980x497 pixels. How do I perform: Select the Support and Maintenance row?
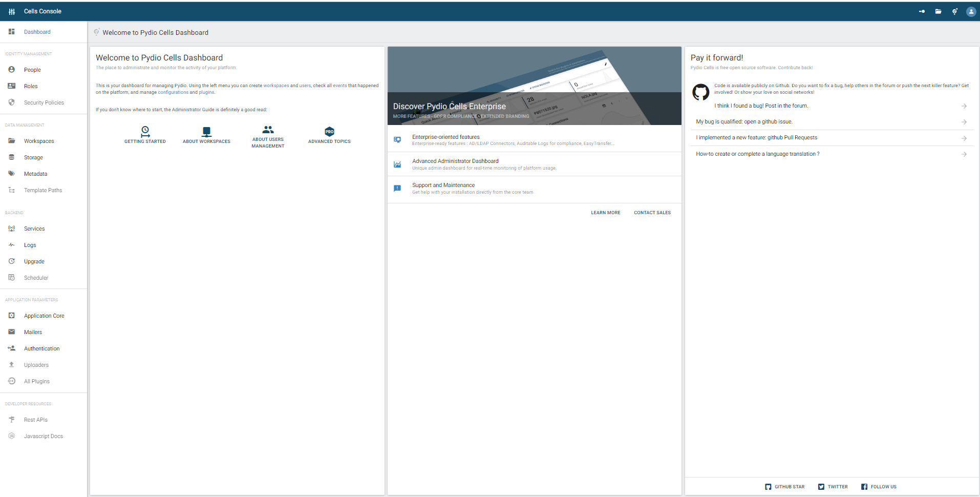click(x=534, y=189)
